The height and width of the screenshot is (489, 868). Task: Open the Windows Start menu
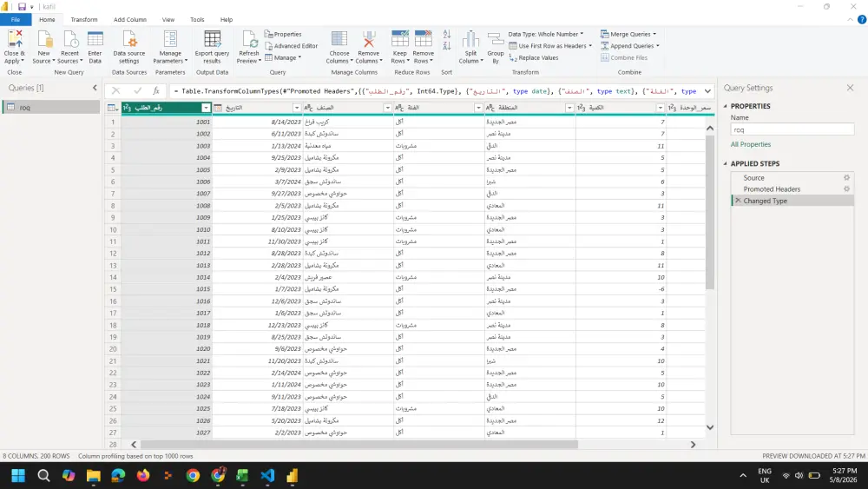(18, 476)
